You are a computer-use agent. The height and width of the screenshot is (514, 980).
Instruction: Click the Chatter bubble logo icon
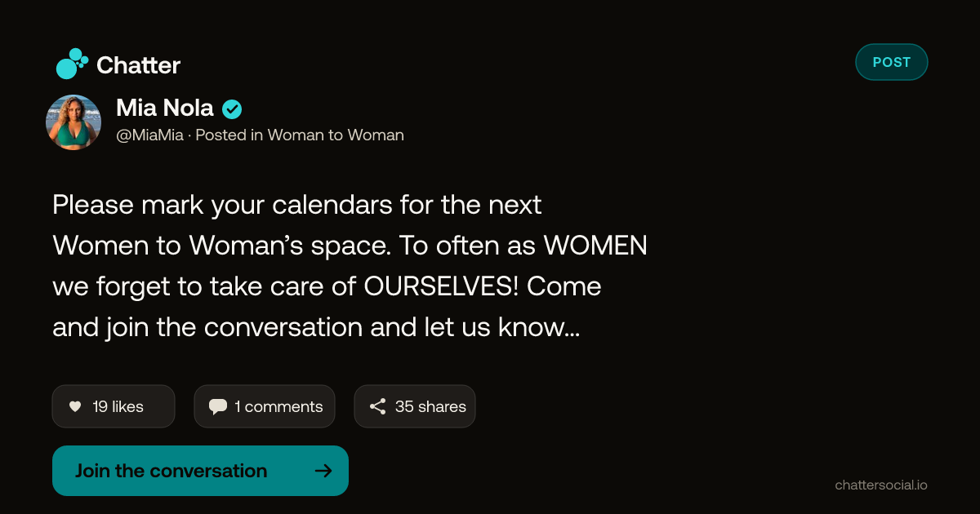[x=72, y=64]
